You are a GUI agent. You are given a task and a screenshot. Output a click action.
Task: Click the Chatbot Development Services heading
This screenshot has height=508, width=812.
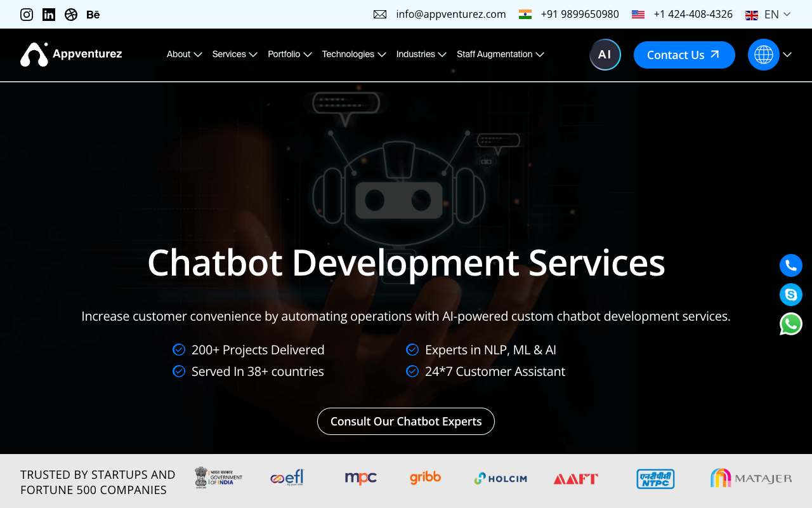tap(406, 262)
